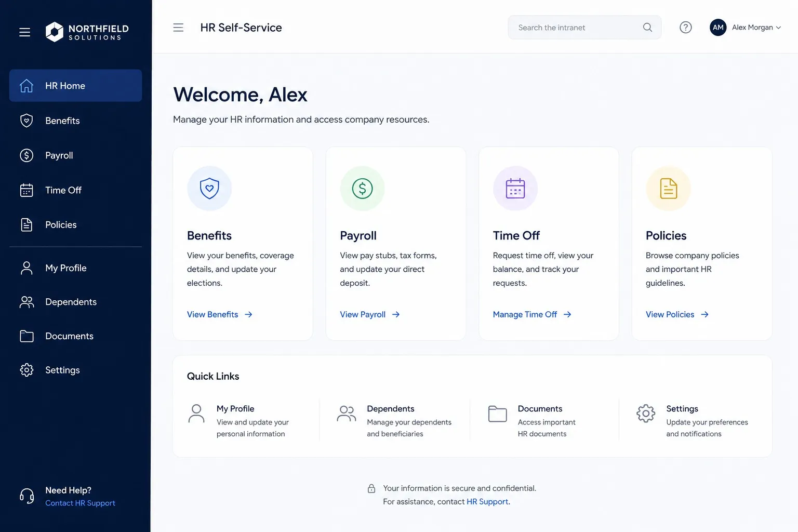The height and width of the screenshot is (532, 798).
Task: Click the Benefits card heading
Action: (209, 235)
